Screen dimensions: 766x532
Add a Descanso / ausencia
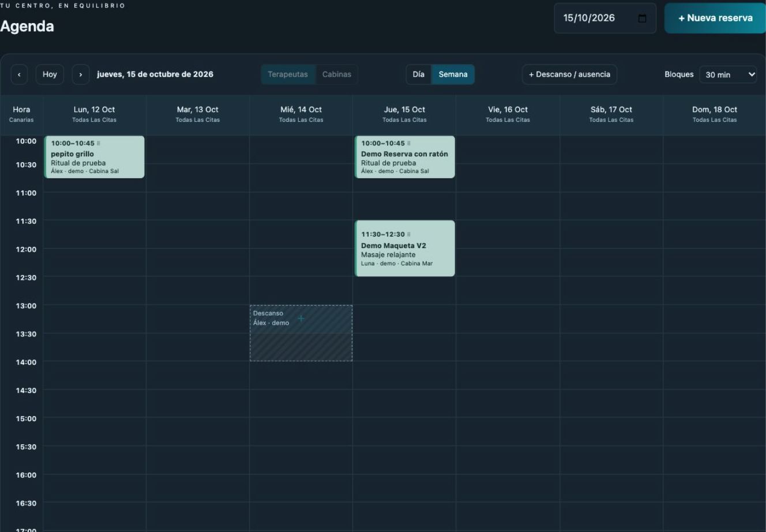click(569, 74)
